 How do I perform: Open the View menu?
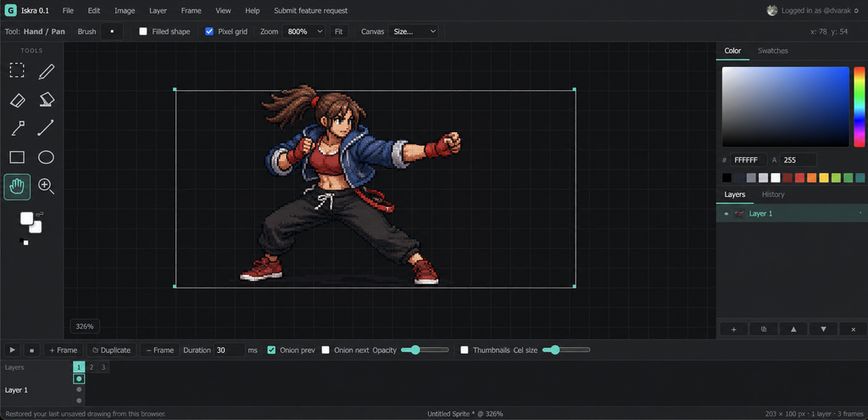click(223, 10)
